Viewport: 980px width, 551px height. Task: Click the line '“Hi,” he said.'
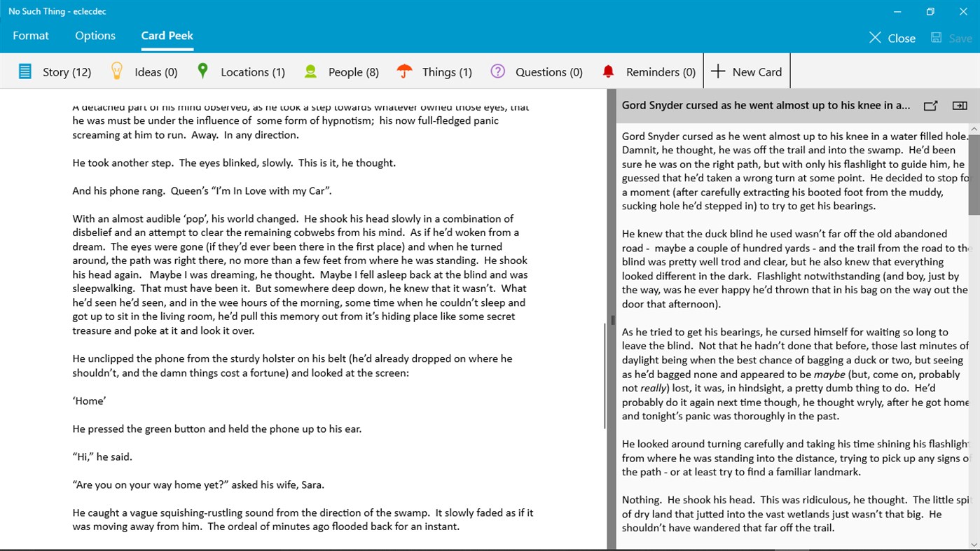102,456
